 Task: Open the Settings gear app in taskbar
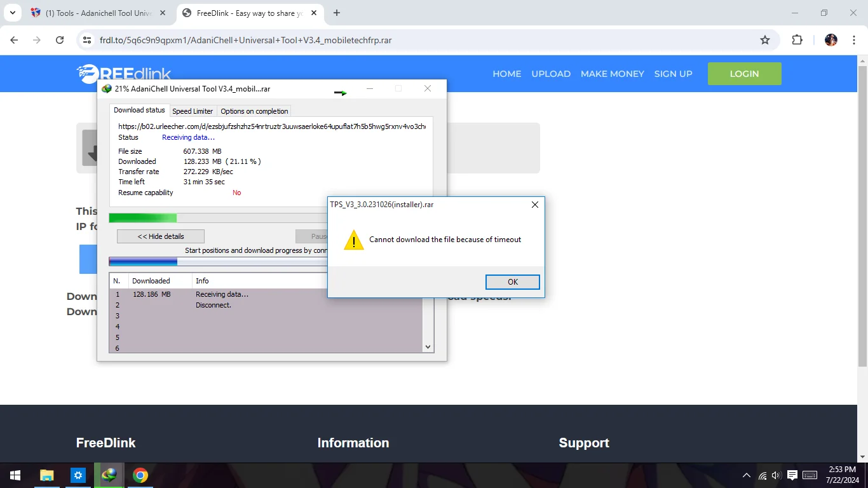click(x=78, y=475)
